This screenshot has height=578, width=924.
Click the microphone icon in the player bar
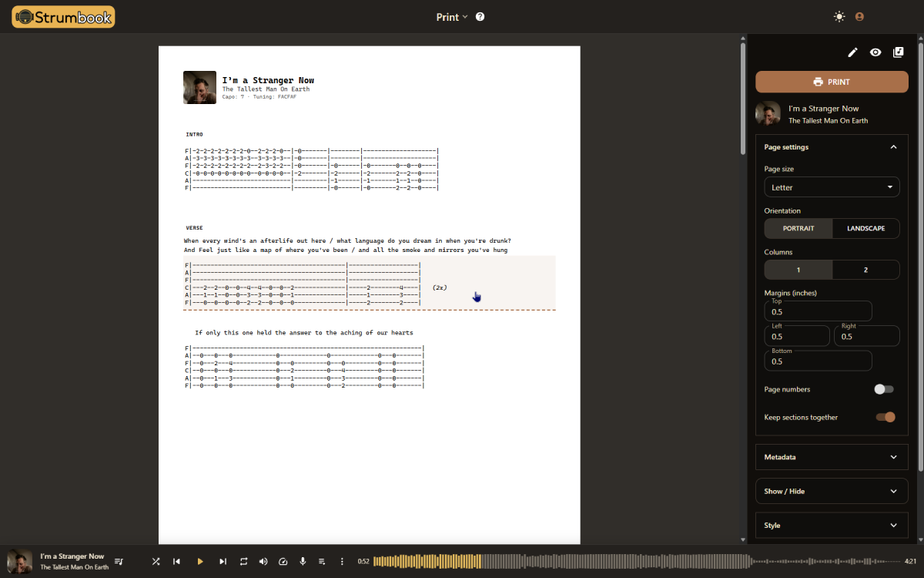point(303,562)
